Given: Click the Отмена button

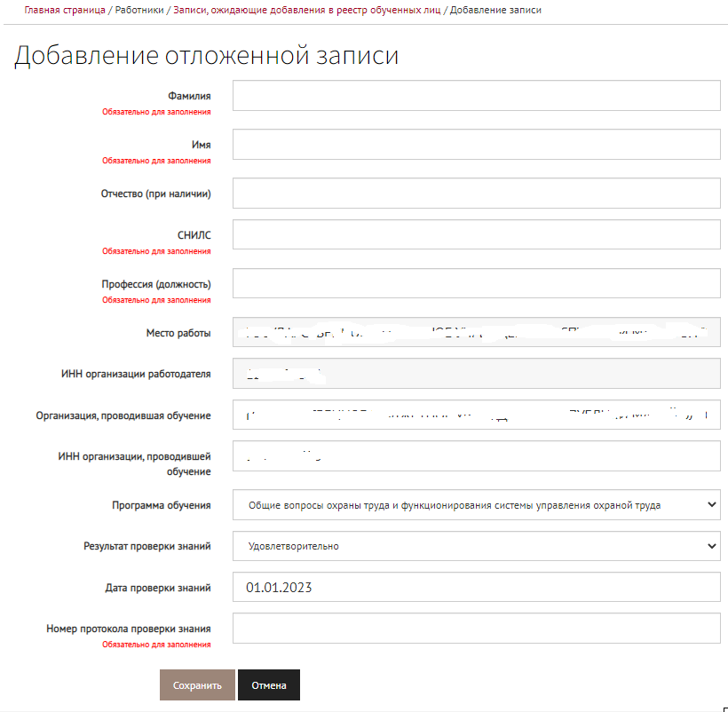Looking at the screenshot, I should coord(269,685).
